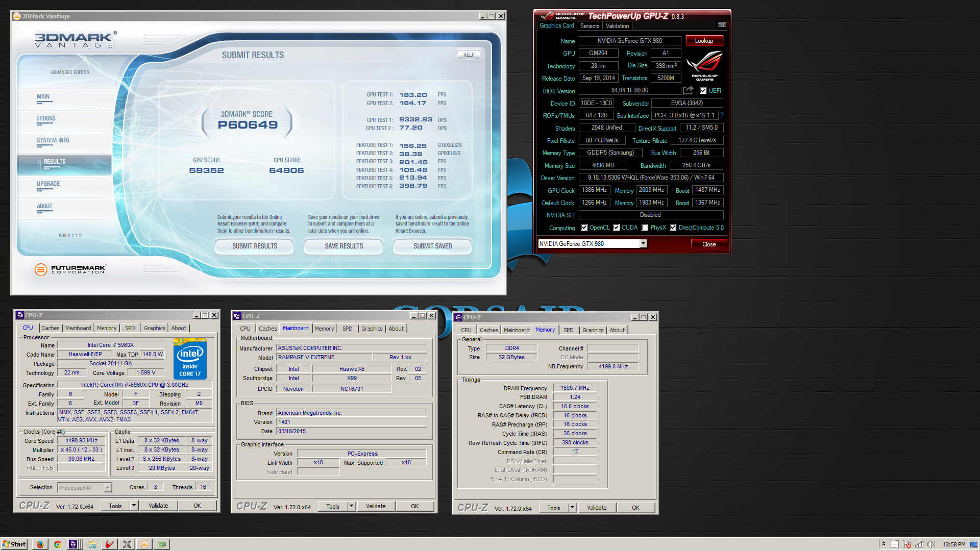
Task: Click the Lookup button in GPU-Z
Action: [x=704, y=41]
